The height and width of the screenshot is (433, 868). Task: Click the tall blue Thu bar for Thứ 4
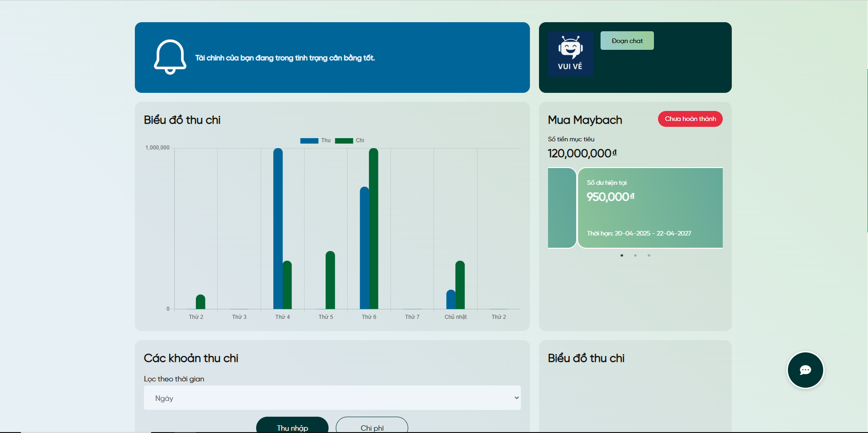coord(278,229)
